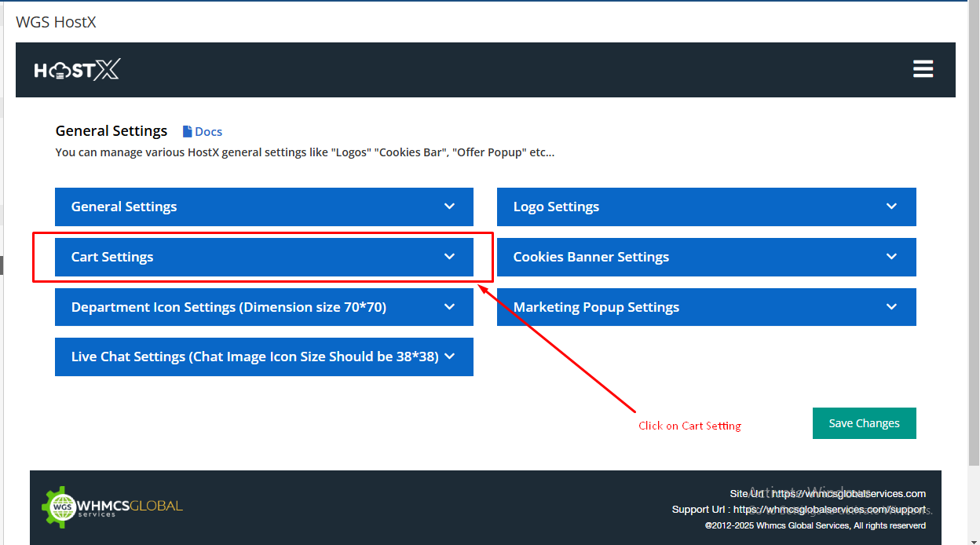This screenshot has height=545, width=980.
Task: Select the Logo Settings panel title
Action: tap(556, 207)
